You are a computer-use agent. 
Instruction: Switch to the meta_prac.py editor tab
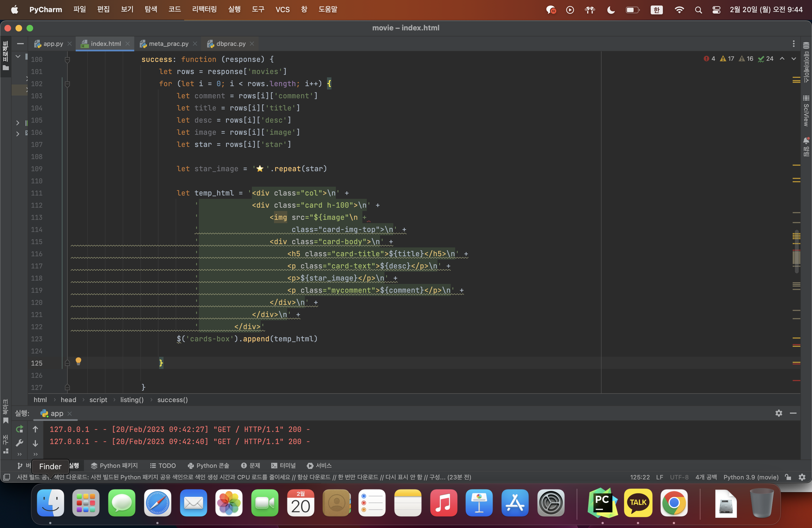[x=168, y=44]
